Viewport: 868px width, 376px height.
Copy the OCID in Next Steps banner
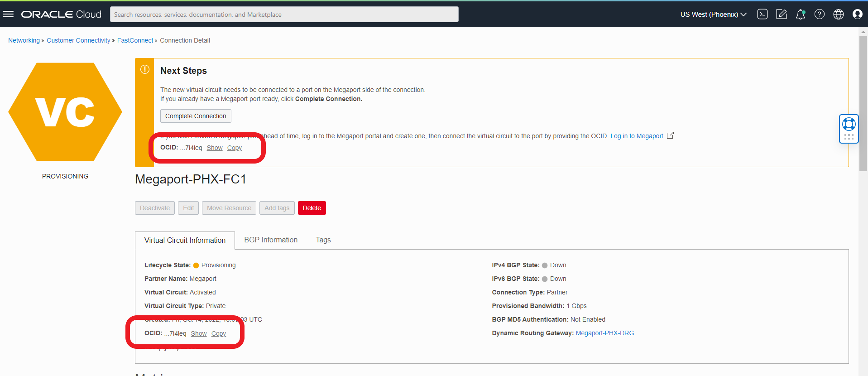tap(235, 148)
